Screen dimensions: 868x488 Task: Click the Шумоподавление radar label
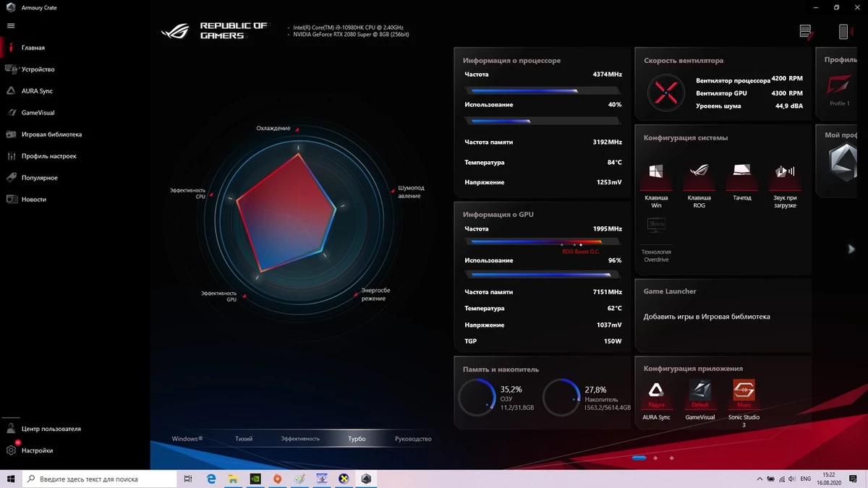411,192
